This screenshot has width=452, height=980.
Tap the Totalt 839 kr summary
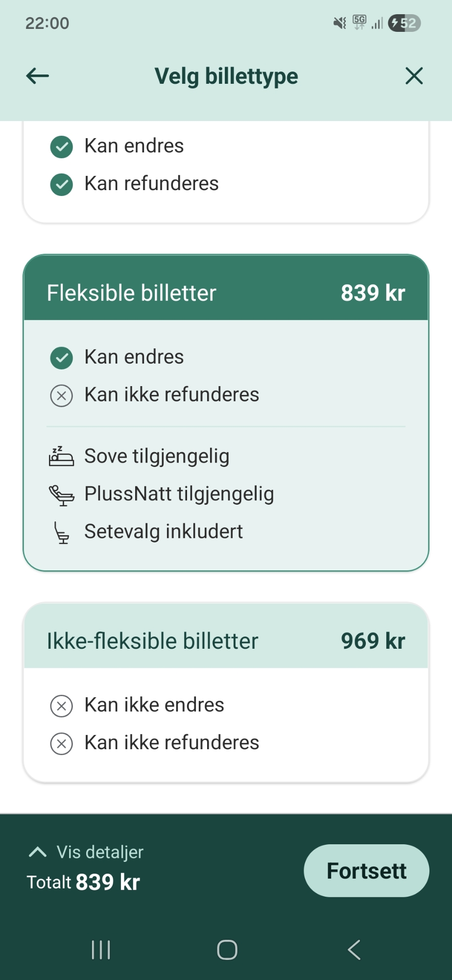pyautogui.click(x=83, y=882)
